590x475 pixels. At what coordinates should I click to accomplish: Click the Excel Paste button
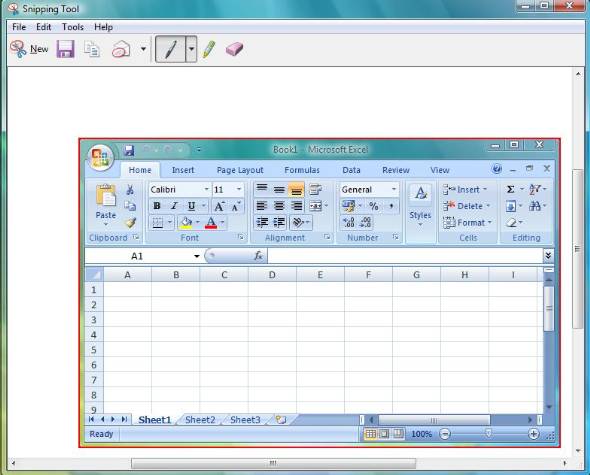[x=106, y=204]
